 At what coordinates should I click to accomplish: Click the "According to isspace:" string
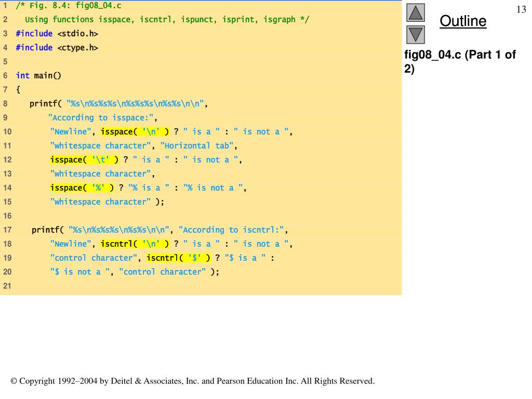click(101, 118)
